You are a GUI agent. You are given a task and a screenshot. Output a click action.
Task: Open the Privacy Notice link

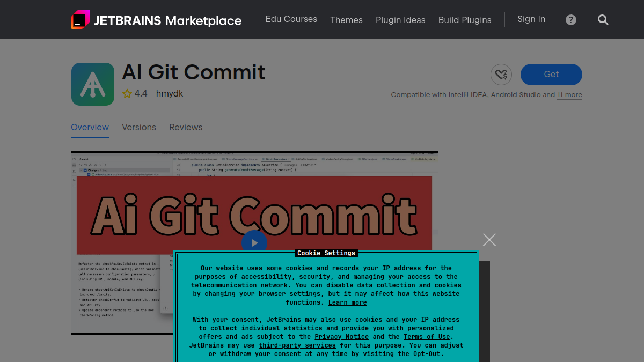pos(342,337)
